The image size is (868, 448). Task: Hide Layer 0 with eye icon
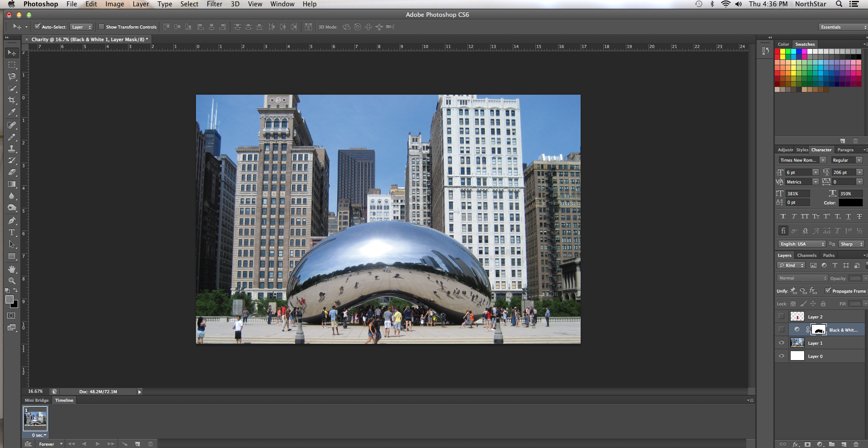(x=782, y=356)
